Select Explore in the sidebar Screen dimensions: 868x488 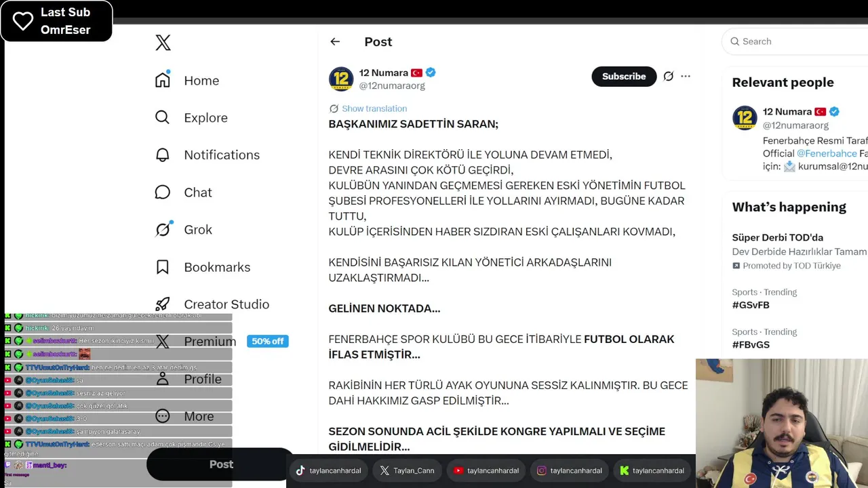205,118
